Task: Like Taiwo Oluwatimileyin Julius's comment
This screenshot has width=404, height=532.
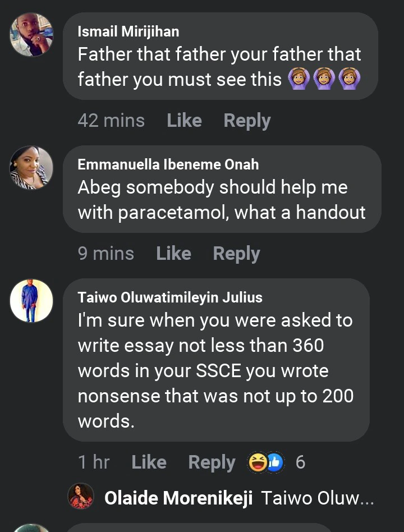Action: pyautogui.click(x=149, y=462)
